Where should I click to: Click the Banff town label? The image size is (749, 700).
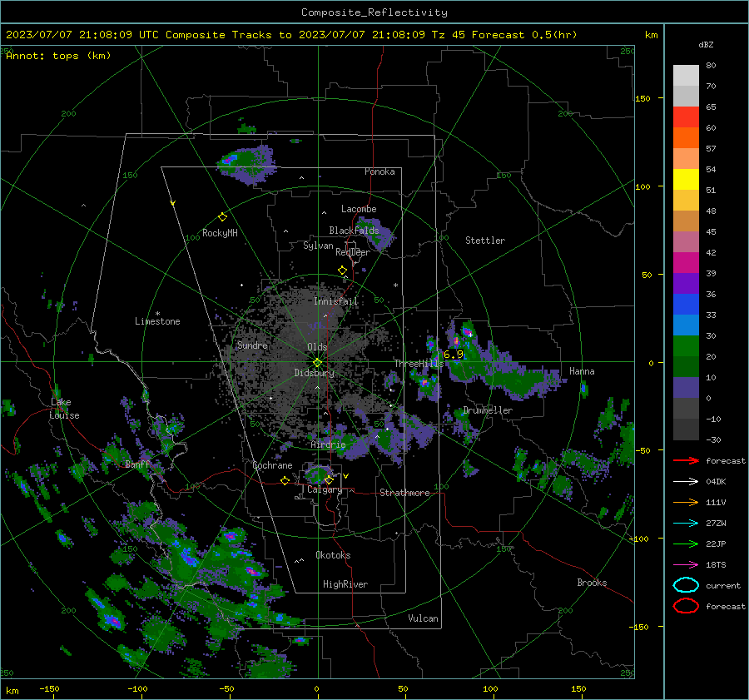(137, 464)
